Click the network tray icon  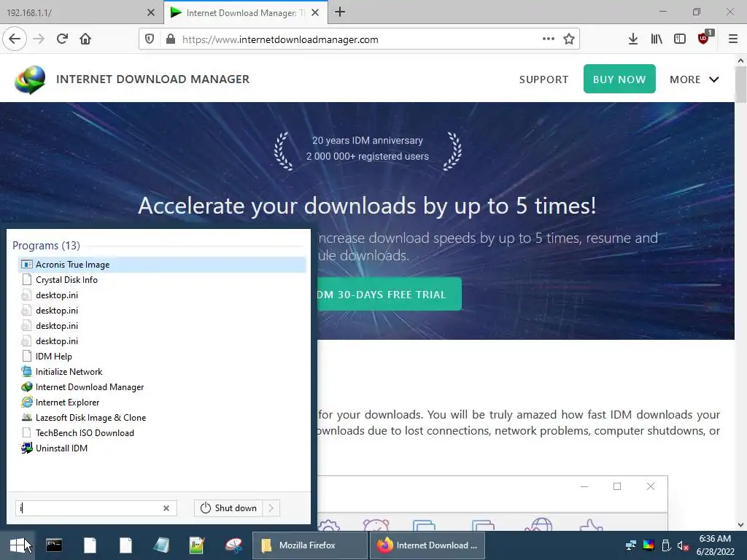point(631,545)
